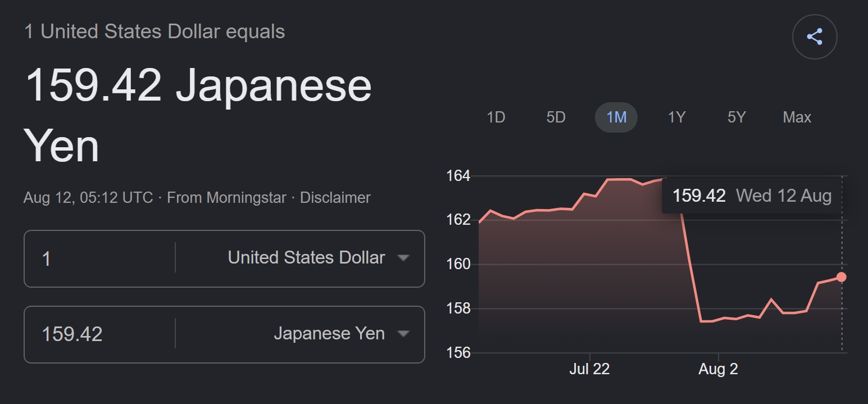This screenshot has width=868, height=404.
Task: Click the 159.42 Wed 12 Aug tooltip
Action: coord(752,196)
